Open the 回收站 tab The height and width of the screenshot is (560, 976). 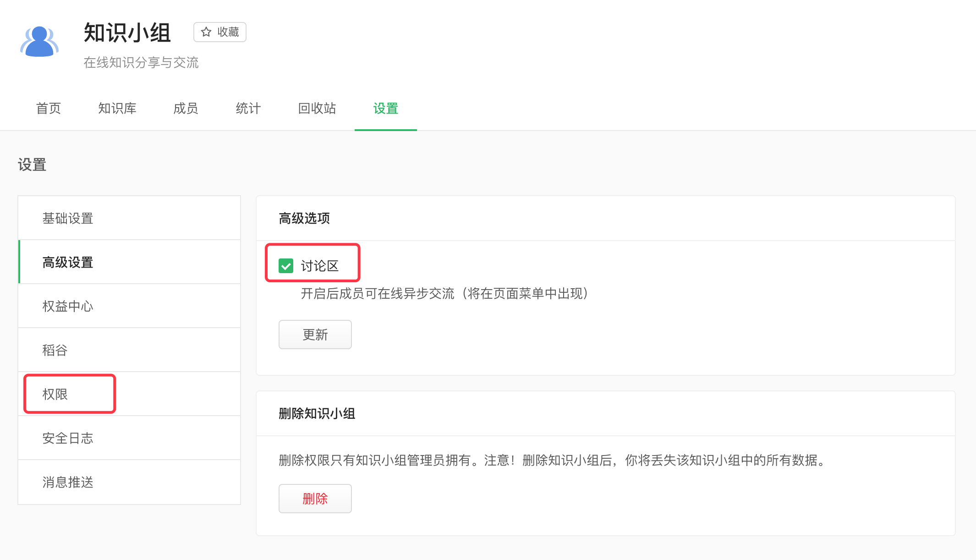(x=317, y=109)
